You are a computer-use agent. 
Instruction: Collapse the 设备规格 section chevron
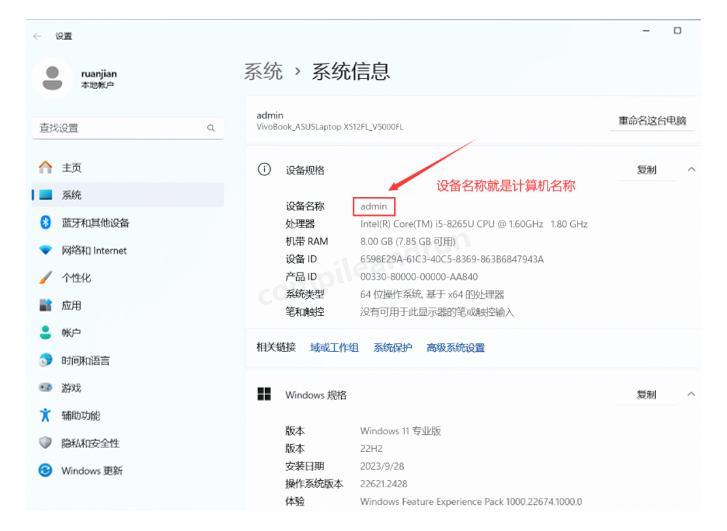point(691,170)
